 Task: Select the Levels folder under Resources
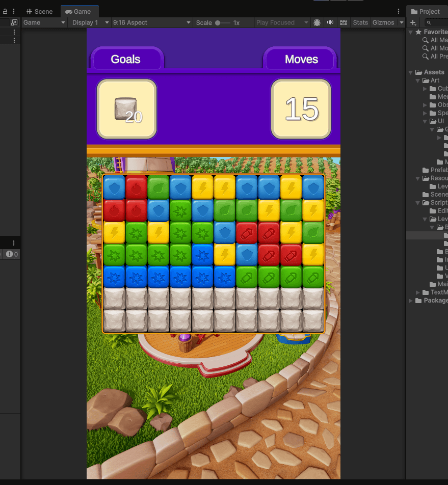click(438, 186)
